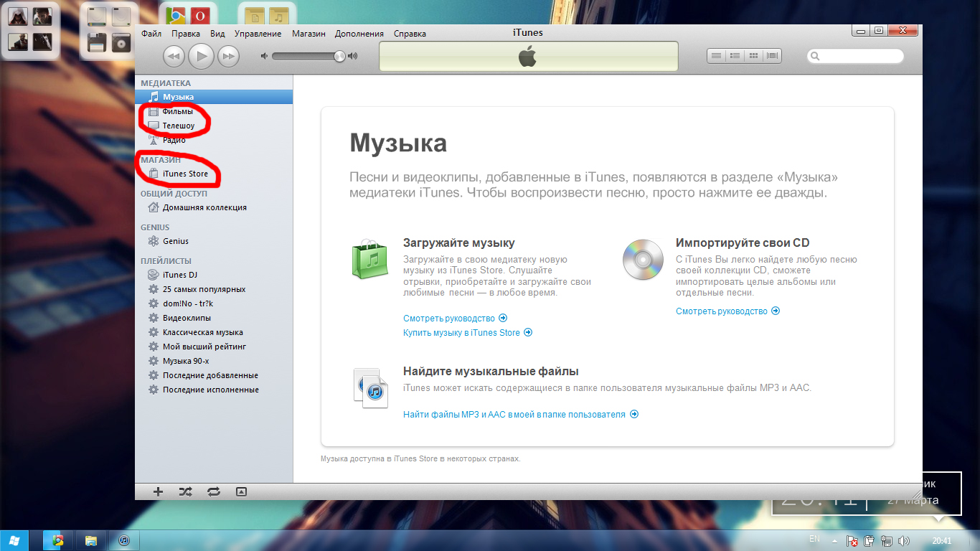980x551 pixels.
Task: Add a new playlist with plus button
Action: point(159,491)
